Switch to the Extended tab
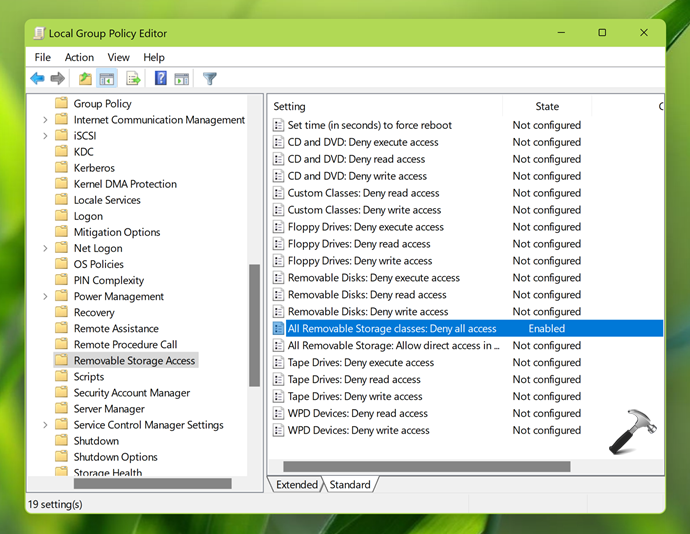This screenshot has width=690, height=534. (296, 484)
